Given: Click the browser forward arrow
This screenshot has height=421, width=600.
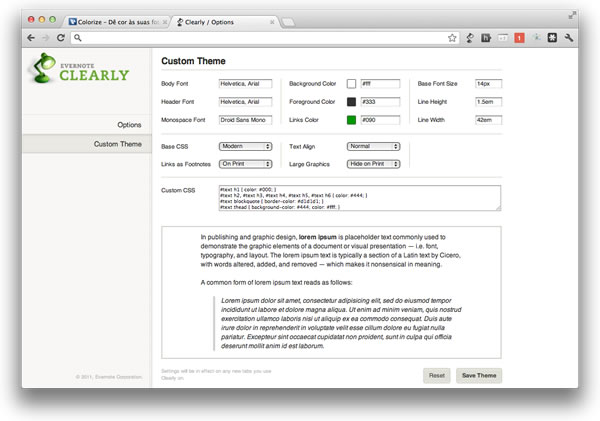Looking at the screenshot, I should tap(46, 38).
